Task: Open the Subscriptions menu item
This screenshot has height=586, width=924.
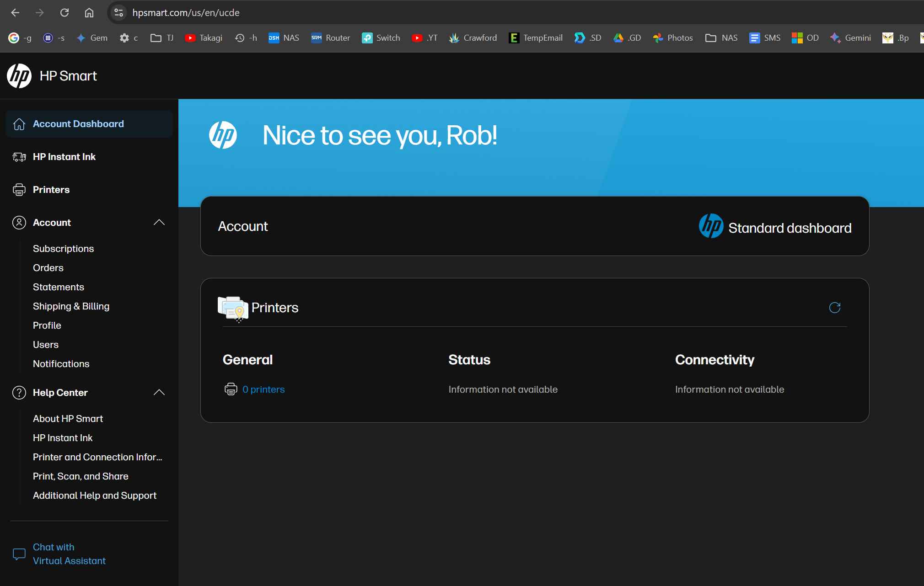Action: pyautogui.click(x=63, y=249)
